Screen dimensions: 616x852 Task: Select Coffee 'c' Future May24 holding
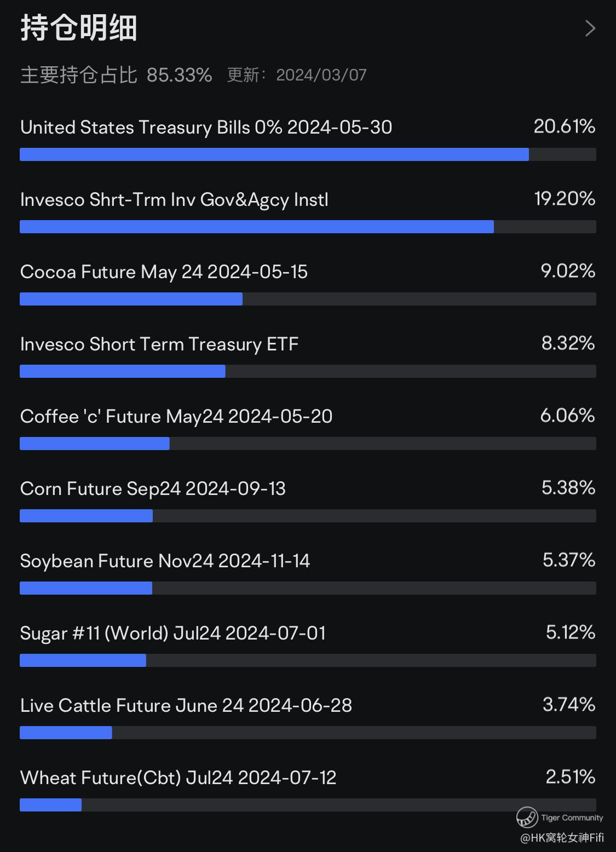click(176, 417)
